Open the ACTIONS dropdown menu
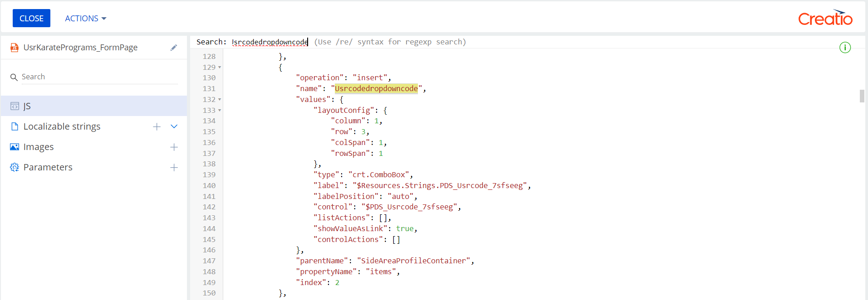This screenshot has height=300, width=868. (x=85, y=19)
